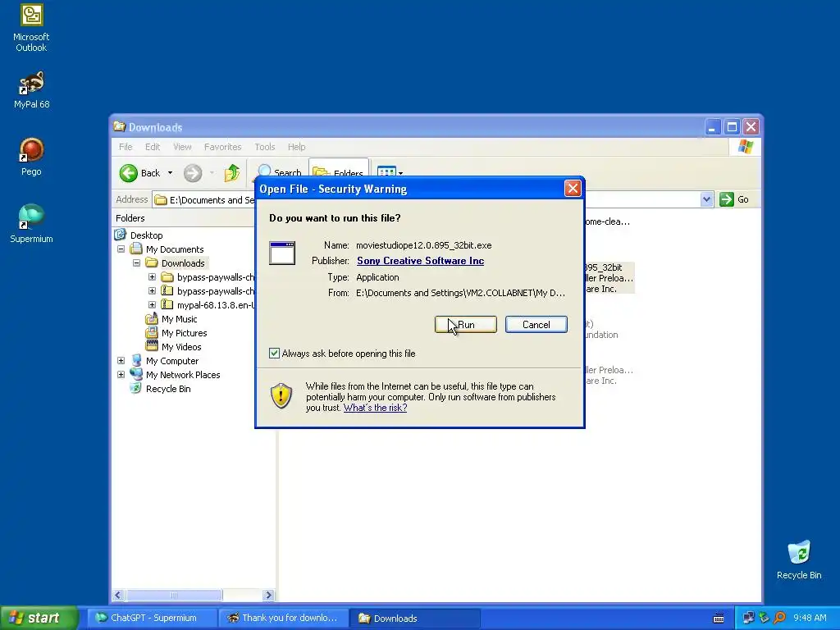Open the Views dropdown arrow
840x630 pixels.
[x=400, y=172]
